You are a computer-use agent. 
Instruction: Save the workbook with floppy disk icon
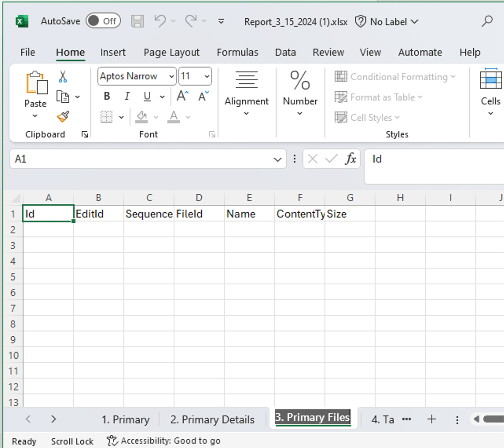(x=137, y=21)
